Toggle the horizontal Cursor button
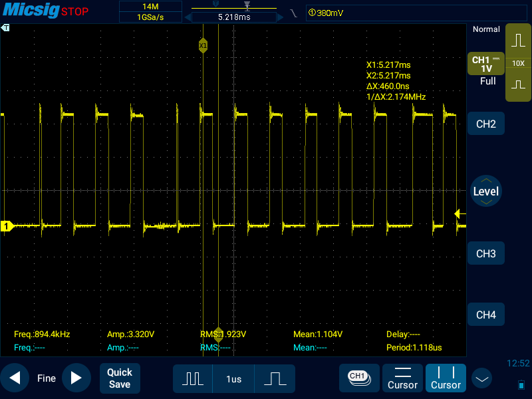The width and height of the screenshot is (532, 399). (x=403, y=378)
